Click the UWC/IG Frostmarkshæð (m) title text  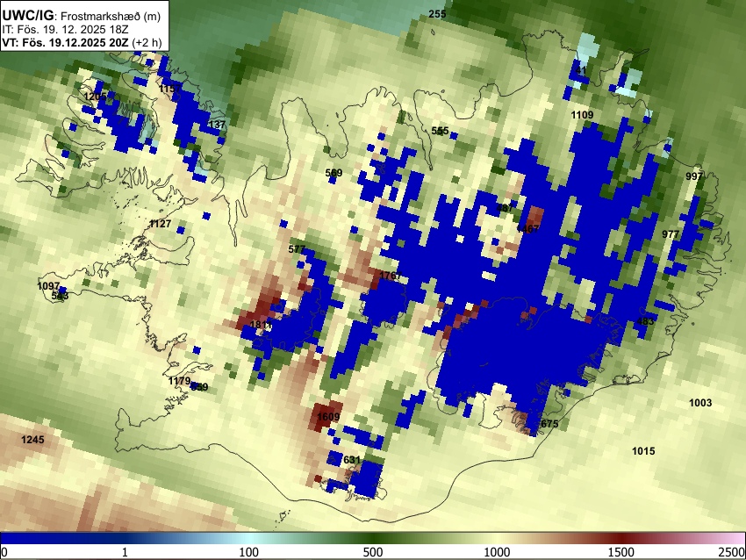pos(82,16)
